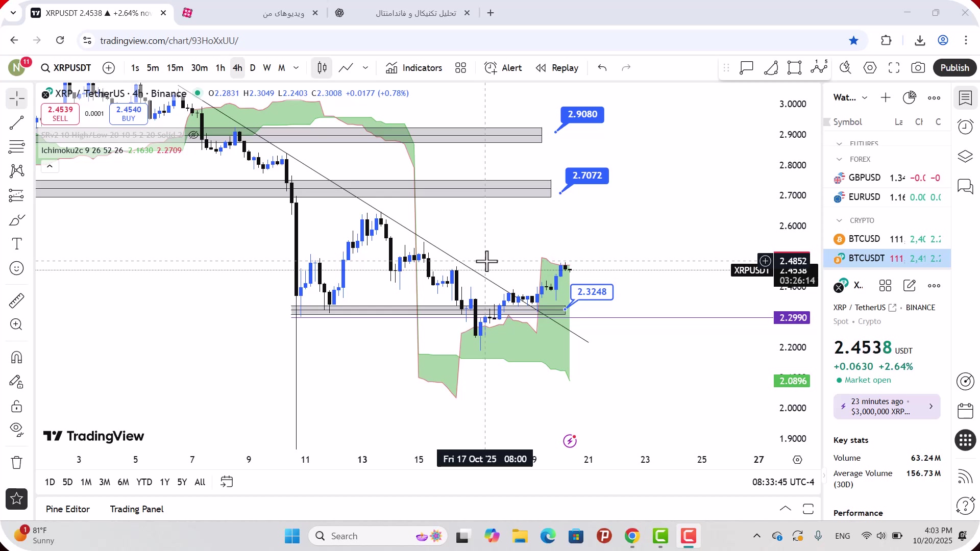Open the XRPUSDT symbol search

pos(66,68)
